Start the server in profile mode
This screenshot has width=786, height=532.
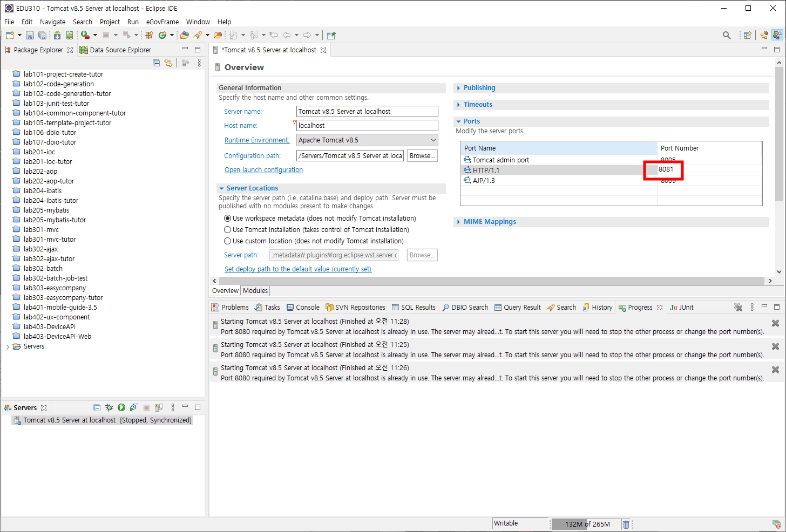coord(134,407)
